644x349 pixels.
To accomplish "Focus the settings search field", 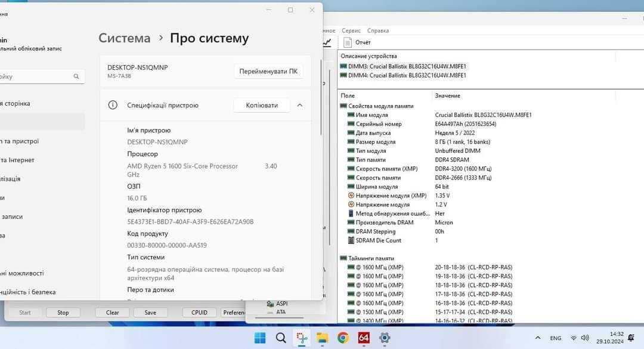I will (x=41, y=76).
